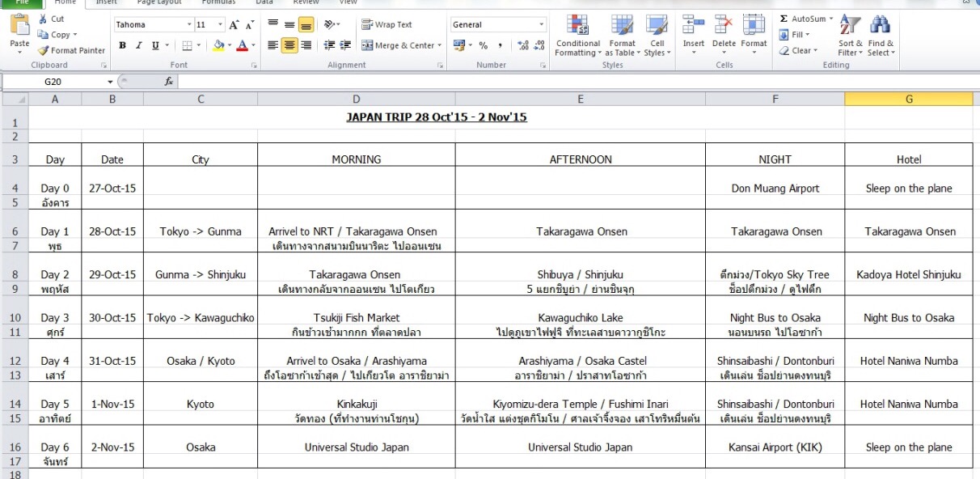Apply Percent Style formatting
Viewport: 980px width, 479px height.
tap(484, 45)
